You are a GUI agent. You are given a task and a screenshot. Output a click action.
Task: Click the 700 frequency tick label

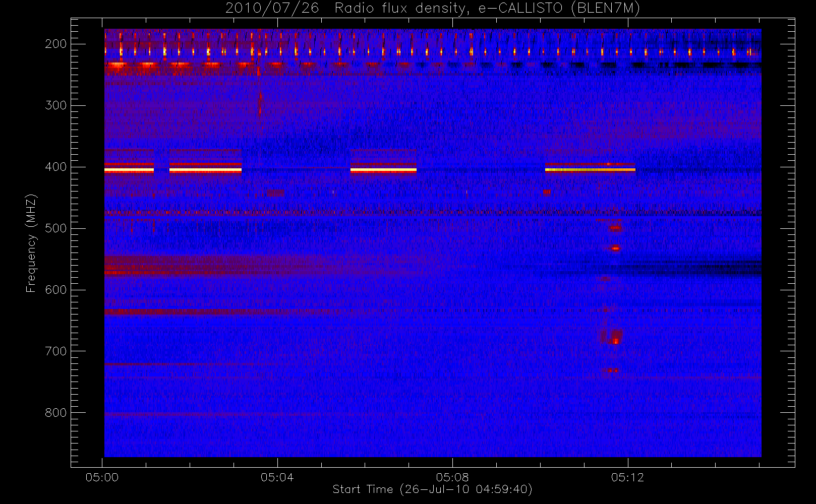pyautogui.click(x=56, y=351)
